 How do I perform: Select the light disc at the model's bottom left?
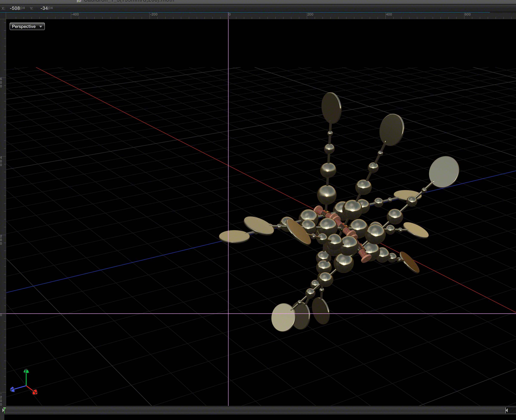(283, 317)
